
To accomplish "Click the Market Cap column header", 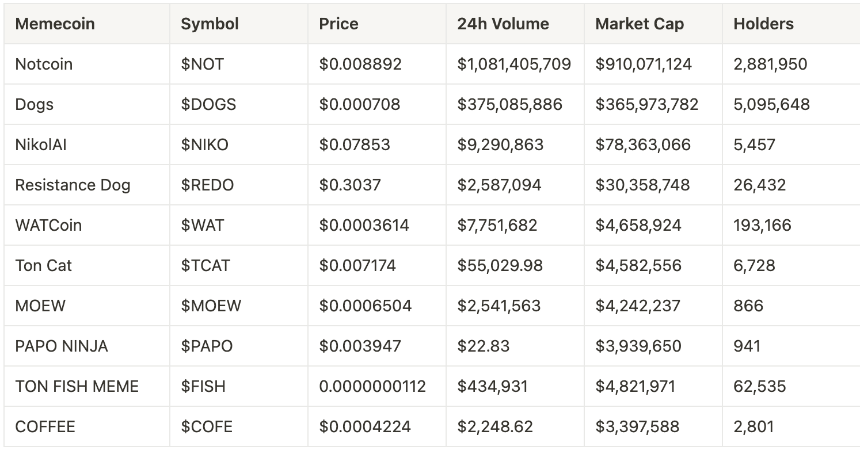I will coord(640,24).
